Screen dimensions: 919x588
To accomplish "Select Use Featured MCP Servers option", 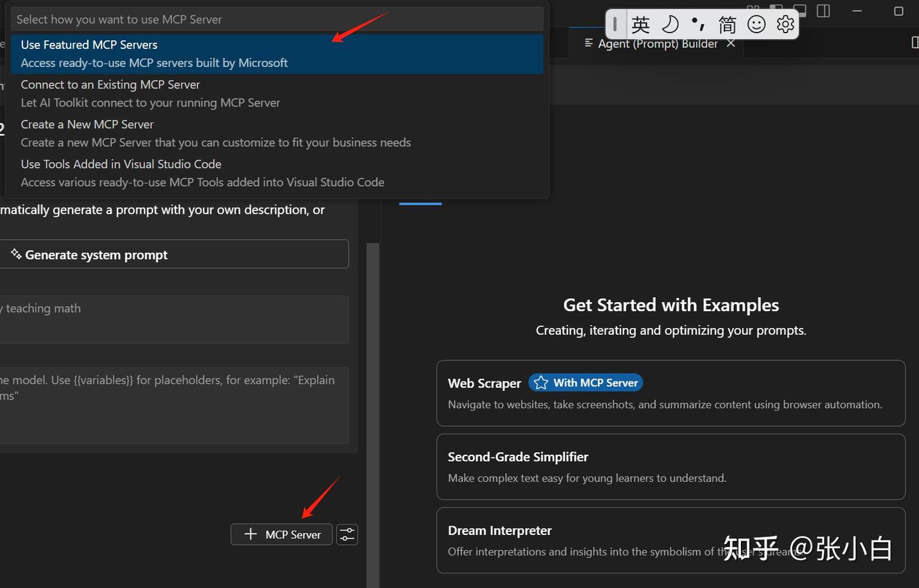I will click(277, 54).
